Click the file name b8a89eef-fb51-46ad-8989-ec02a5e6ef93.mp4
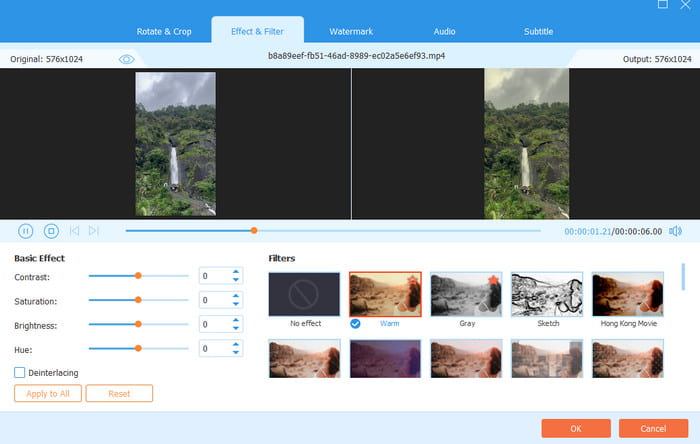The height and width of the screenshot is (444, 700). pyautogui.click(x=356, y=56)
